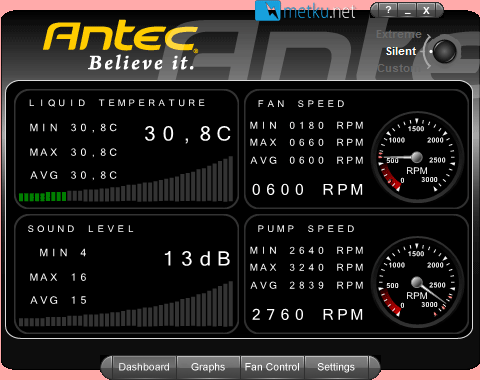480x380 pixels.
Task: Click the Sound Level heading
Action: pyautogui.click(x=81, y=229)
